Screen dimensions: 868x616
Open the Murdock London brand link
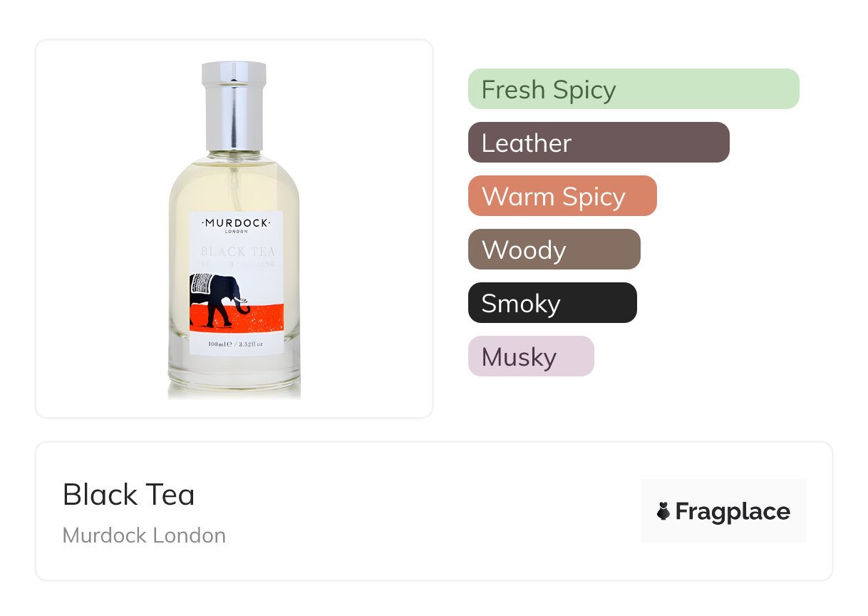click(144, 535)
